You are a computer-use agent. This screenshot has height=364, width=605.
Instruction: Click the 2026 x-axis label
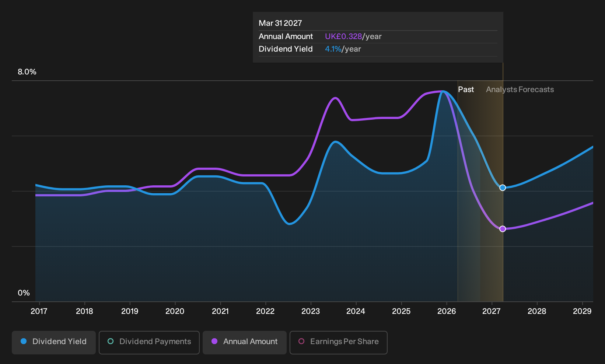[x=447, y=311]
